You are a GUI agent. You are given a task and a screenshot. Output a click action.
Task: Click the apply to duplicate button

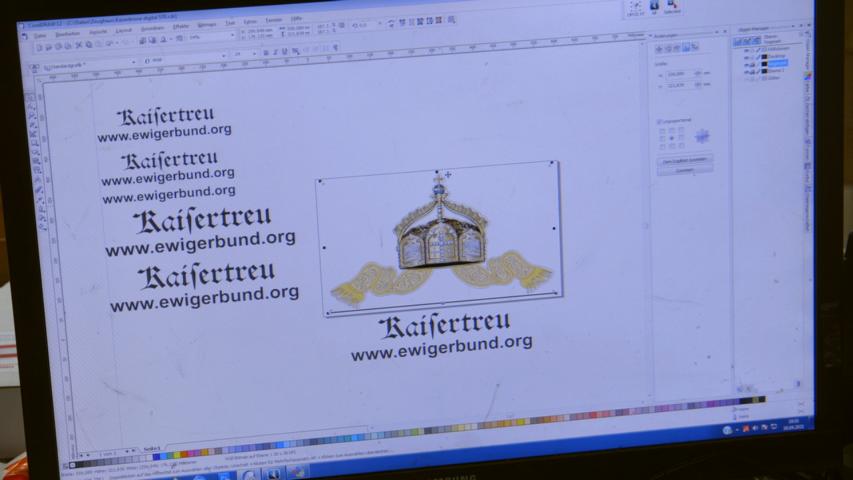[685, 160]
